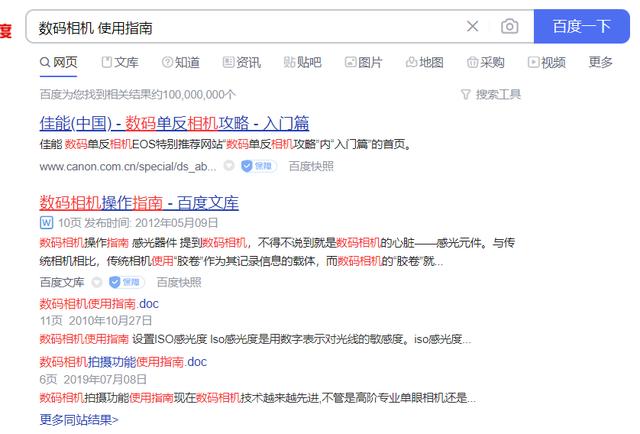Switch to the 图片 tab
640x434 pixels.
pyautogui.click(x=362, y=62)
